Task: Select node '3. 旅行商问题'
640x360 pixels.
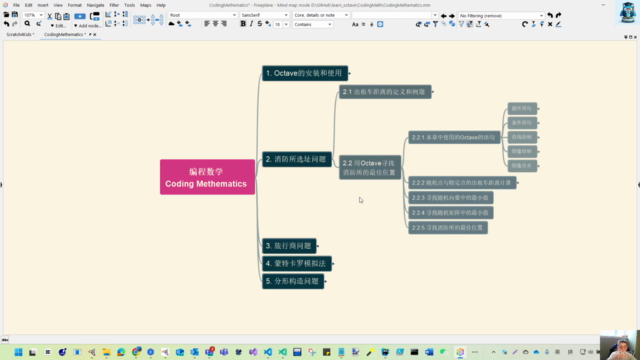Action: pyautogui.click(x=289, y=246)
